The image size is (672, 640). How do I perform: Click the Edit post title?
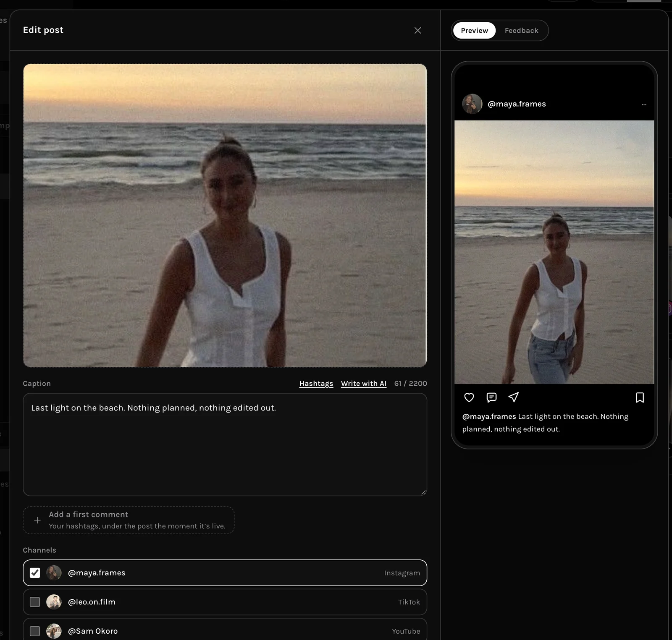point(43,30)
